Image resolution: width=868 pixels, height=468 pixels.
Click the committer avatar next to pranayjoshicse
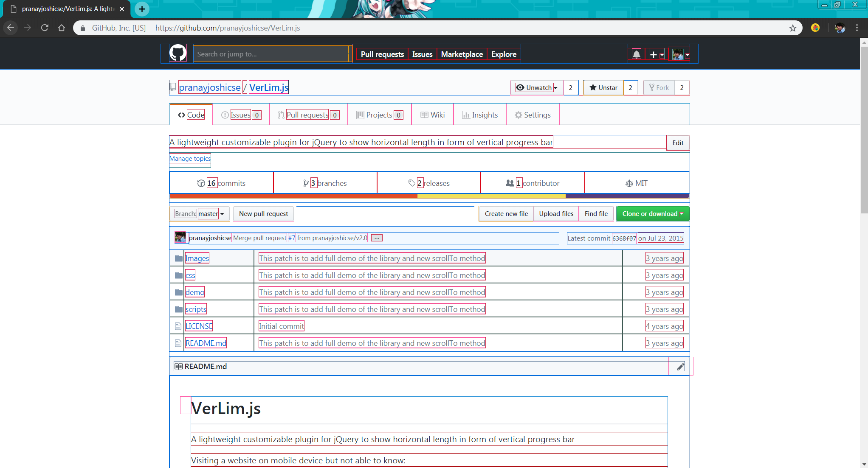point(180,238)
